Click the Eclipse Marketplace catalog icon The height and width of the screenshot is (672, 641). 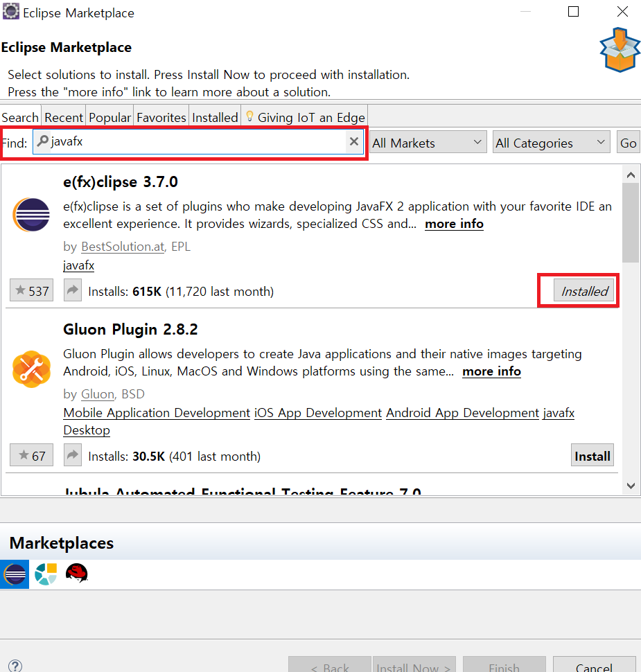pyautogui.click(x=15, y=574)
